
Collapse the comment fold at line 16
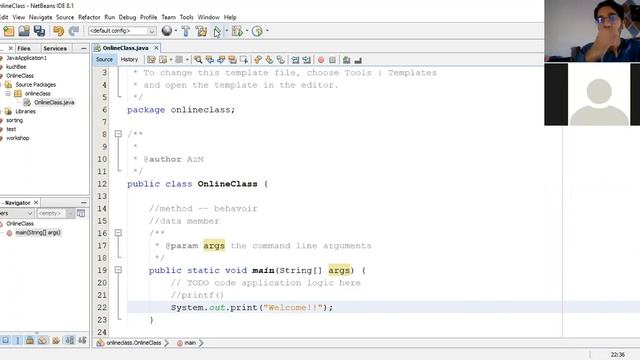[118, 233]
